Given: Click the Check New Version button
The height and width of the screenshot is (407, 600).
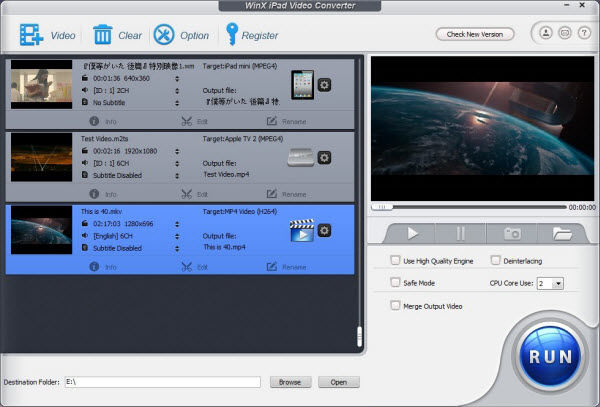Looking at the screenshot, I should [475, 34].
